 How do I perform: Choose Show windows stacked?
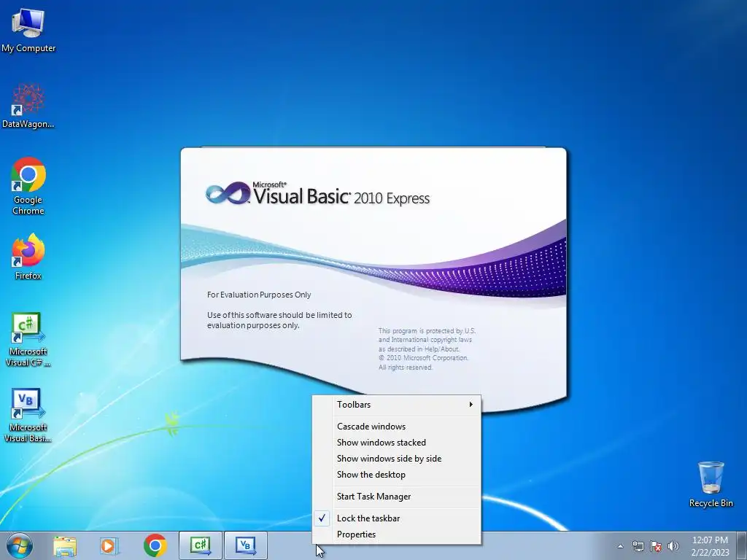click(397, 443)
